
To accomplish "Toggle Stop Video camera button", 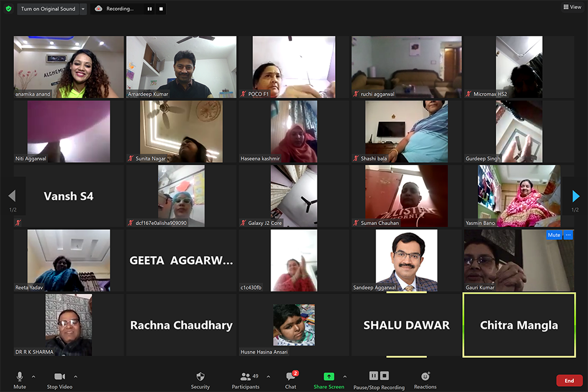I will (x=59, y=377).
